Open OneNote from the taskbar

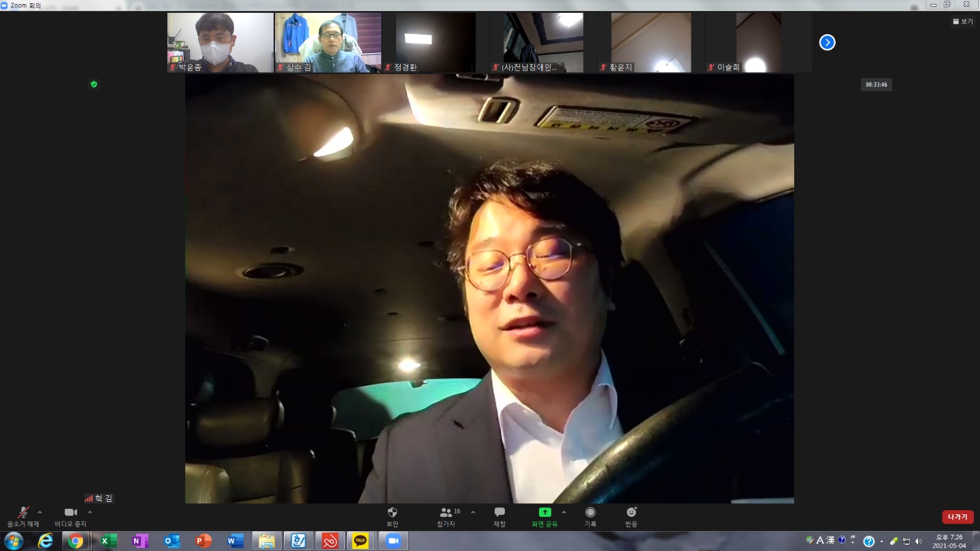tap(139, 541)
